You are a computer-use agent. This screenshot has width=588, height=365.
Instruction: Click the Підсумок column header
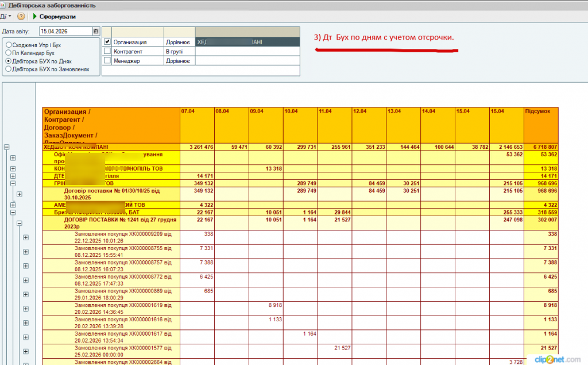pyautogui.click(x=541, y=111)
